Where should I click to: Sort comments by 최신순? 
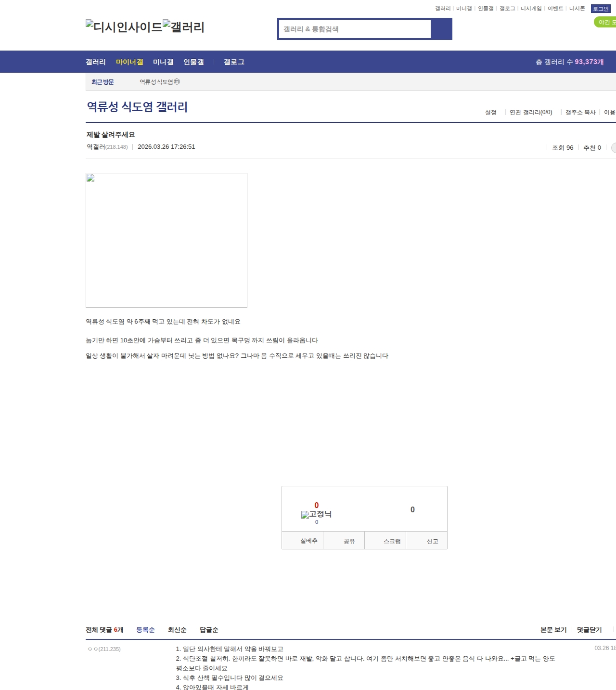point(177,630)
